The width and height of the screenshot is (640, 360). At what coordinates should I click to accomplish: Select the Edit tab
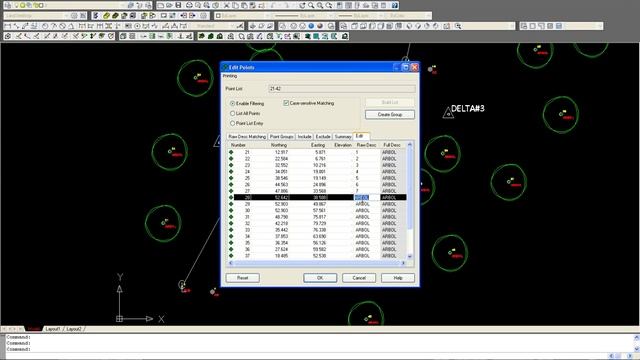(361, 136)
